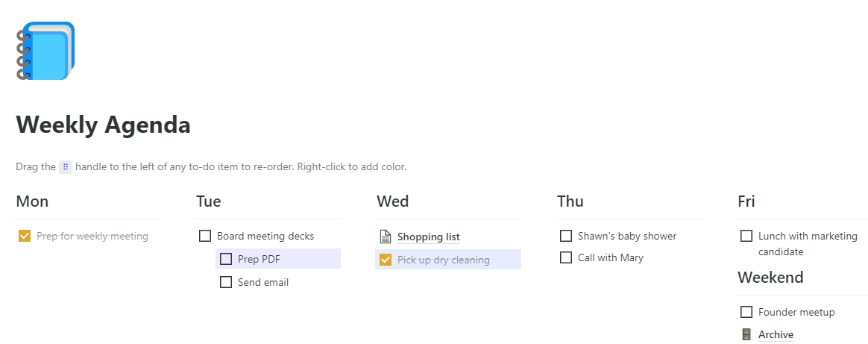This screenshot has width=868, height=344.
Task: Click the Shopping list page document icon
Action: (386, 237)
